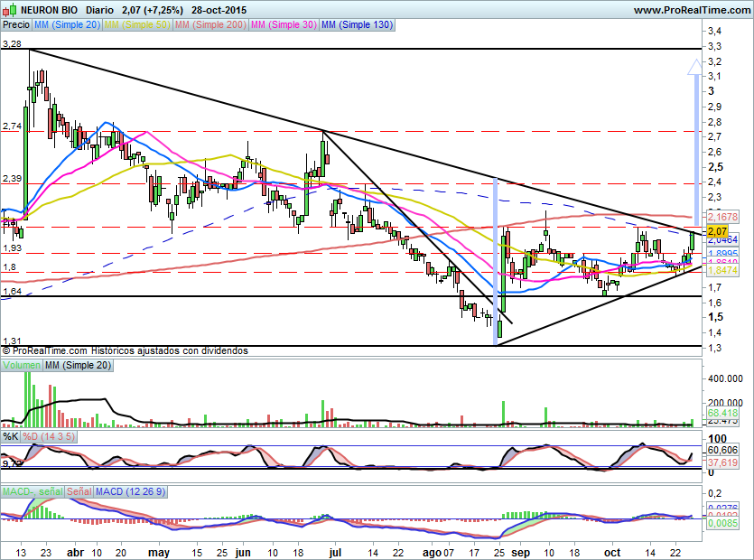Select the MM (Simple 200) indicator label

click(x=210, y=24)
